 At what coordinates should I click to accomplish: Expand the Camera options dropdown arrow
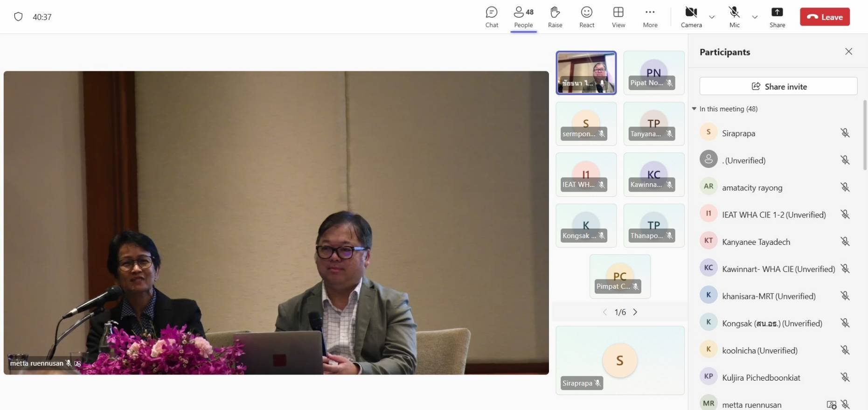click(x=712, y=17)
